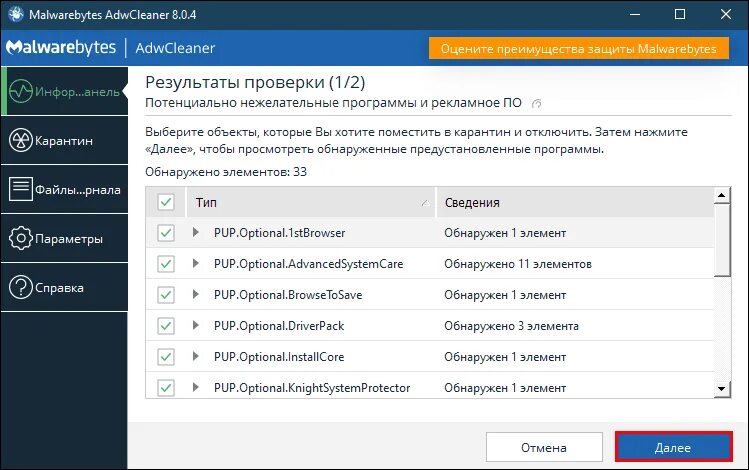Uncheck PUP.Optional.BrowseToSave checkbox
This screenshot has width=749, height=470.
coord(166,295)
